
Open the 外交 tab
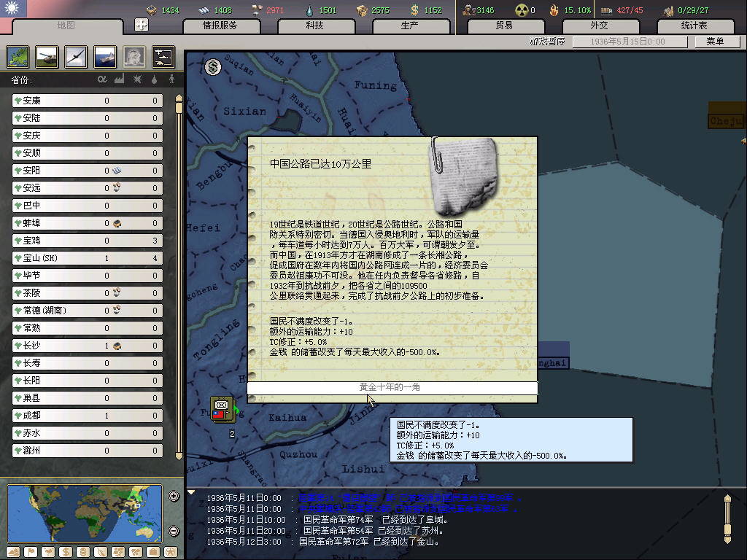point(598,26)
